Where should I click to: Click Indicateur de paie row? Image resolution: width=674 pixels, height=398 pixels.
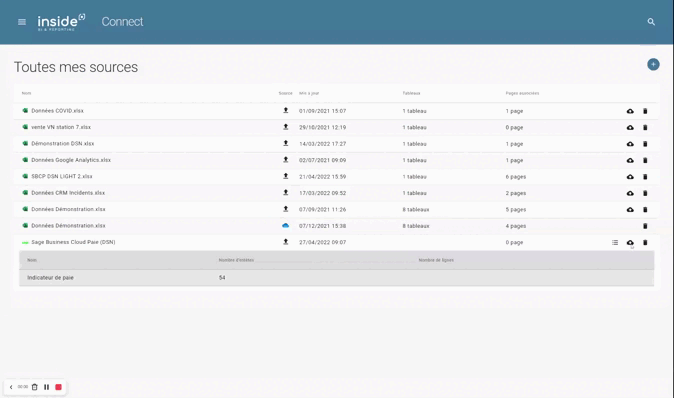coord(337,278)
